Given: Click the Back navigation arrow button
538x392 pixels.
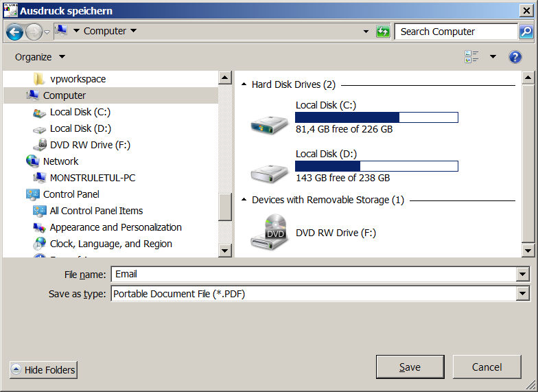Looking at the screenshot, I should pyautogui.click(x=14, y=32).
